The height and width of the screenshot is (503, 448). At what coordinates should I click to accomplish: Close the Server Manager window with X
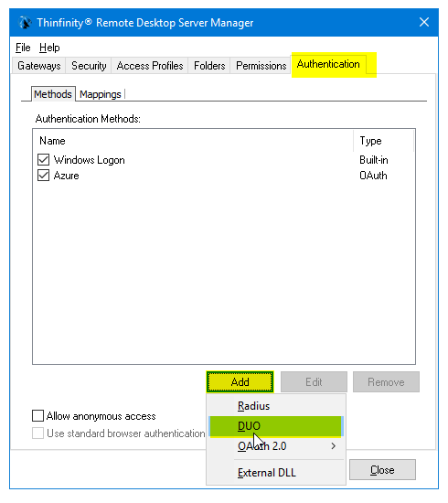(424, 23)
